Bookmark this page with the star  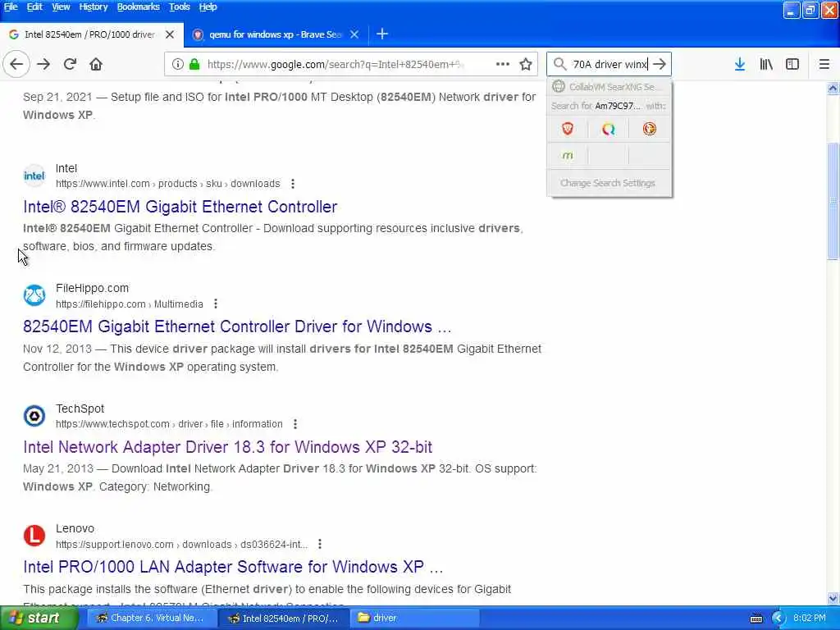pyautogui.click(x=526, y=64)
